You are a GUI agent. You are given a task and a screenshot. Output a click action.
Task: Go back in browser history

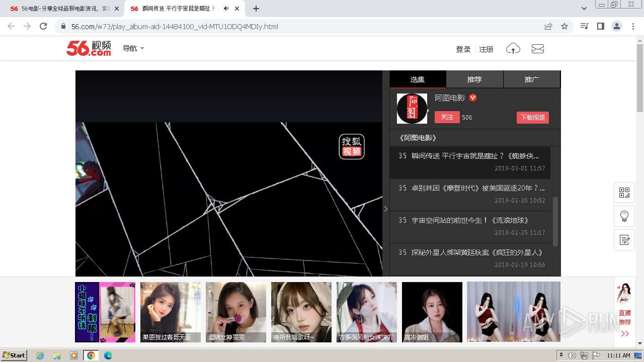[11, 26]
